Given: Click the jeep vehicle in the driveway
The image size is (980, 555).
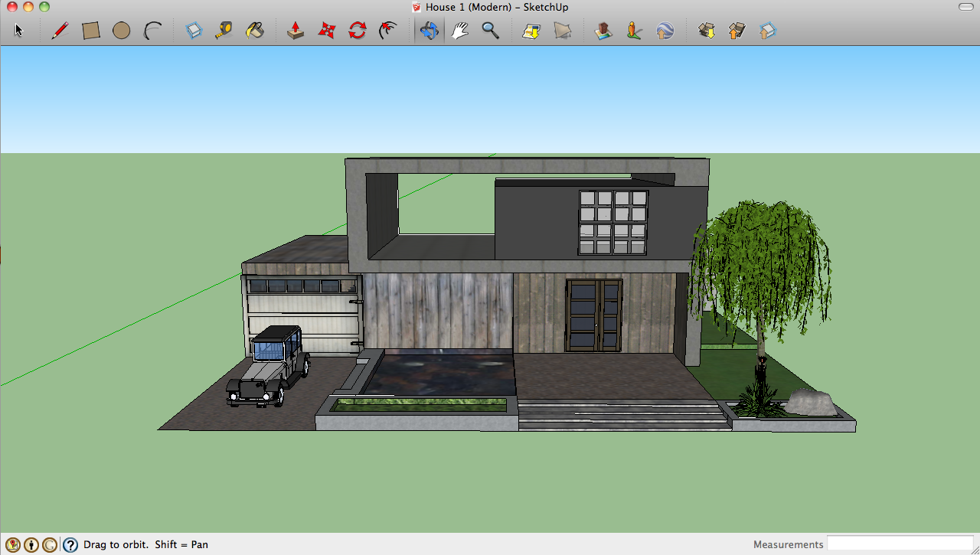Looking at the screenshot, I should 268,366.
